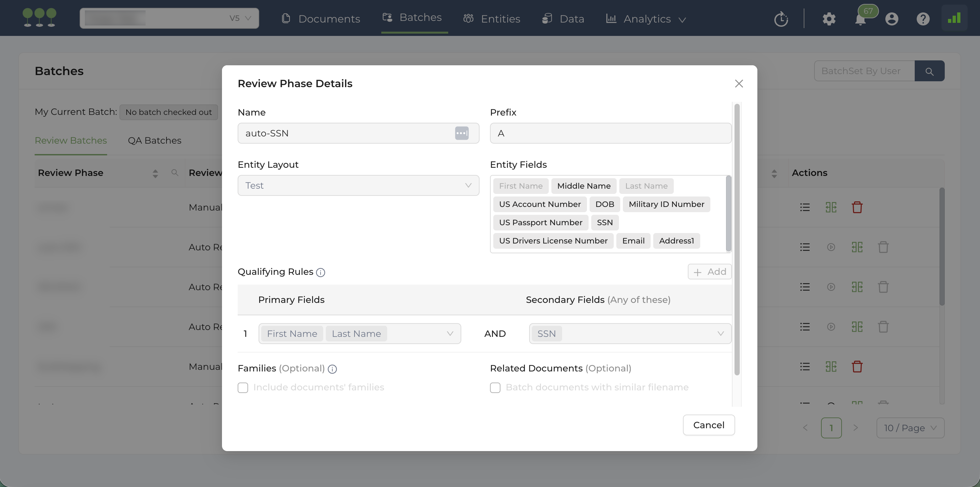Check Batch documents with similar filename
Image resolution: width=980 pixels, height=487 pixels.
coord(495,388)
